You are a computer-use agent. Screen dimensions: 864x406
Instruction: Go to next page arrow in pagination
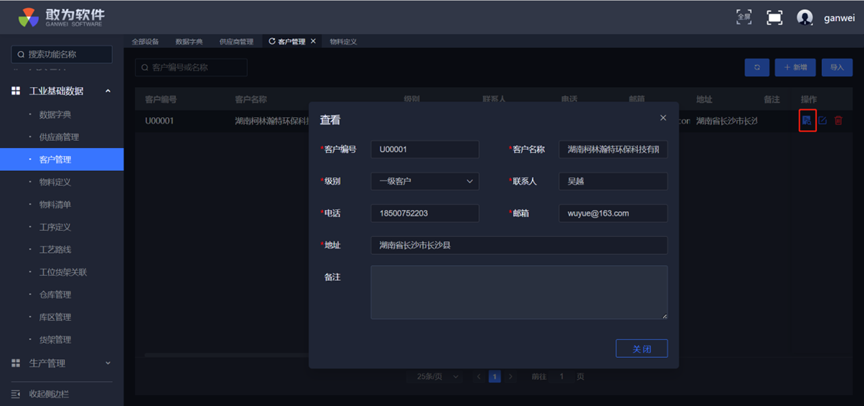[x=511, y=377]
